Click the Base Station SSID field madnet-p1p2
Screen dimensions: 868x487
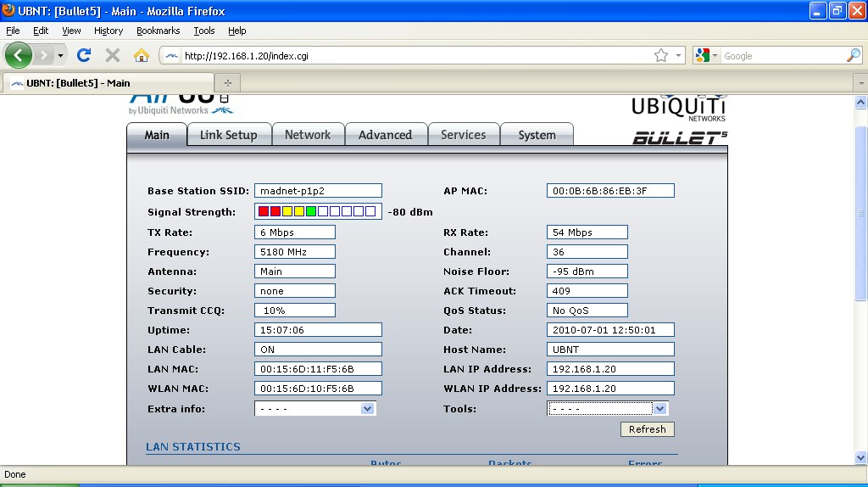[x=318, y=191]
